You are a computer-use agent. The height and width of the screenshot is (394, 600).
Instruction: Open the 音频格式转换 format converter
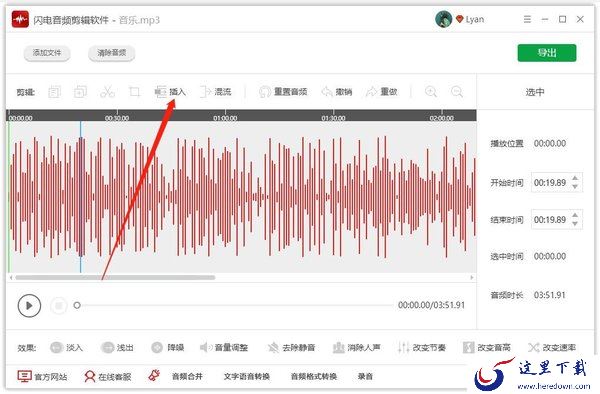pyautogui.click(x=314, y=376)
